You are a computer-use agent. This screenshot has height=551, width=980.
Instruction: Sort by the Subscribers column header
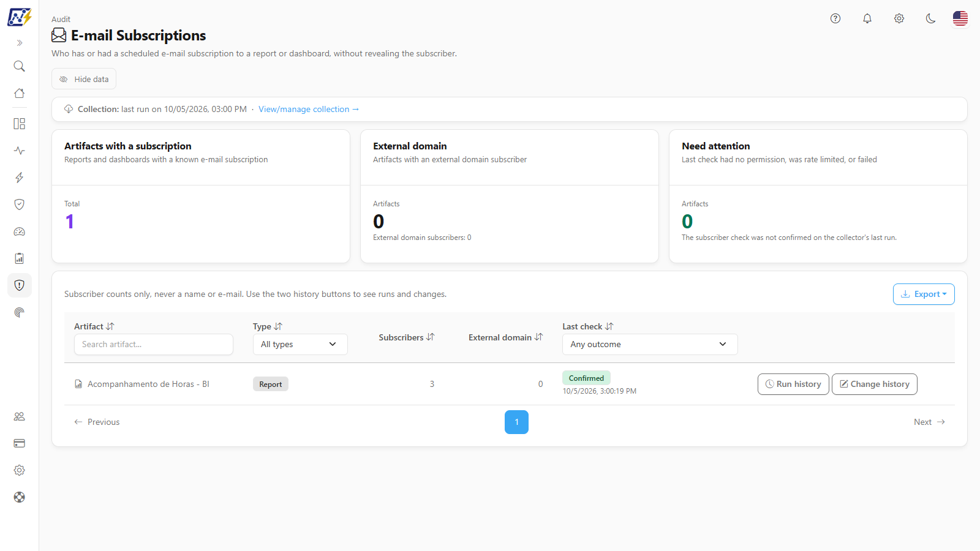click(x=407, y=337)
